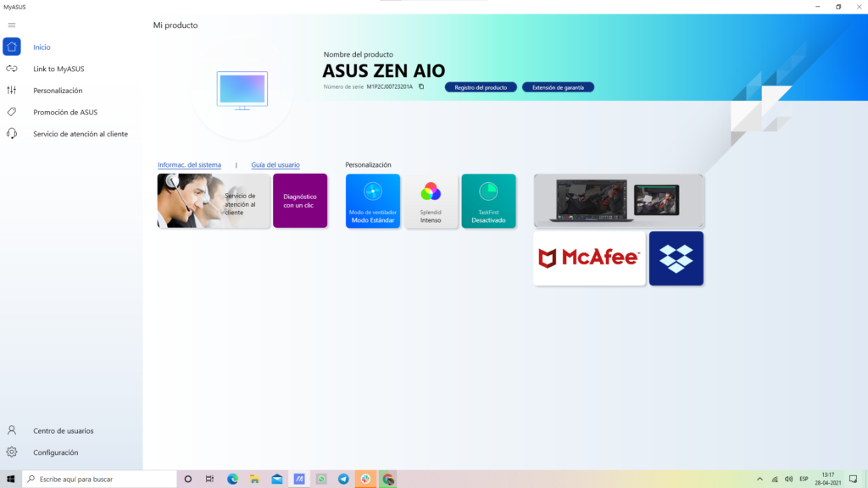The height and width of the screenshot is (488, 868).
Task: Toggle the TaskFirst Desactivado tile
Action: point(488,201)
